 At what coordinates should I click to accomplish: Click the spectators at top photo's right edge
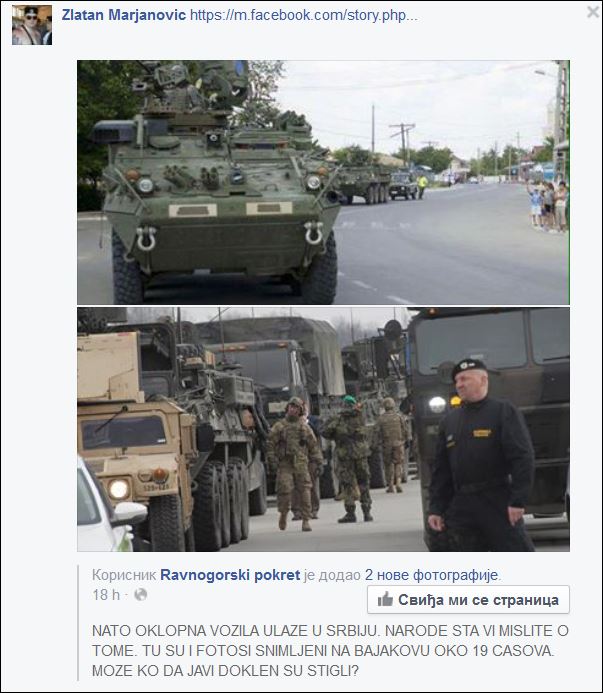coord(548,206)
